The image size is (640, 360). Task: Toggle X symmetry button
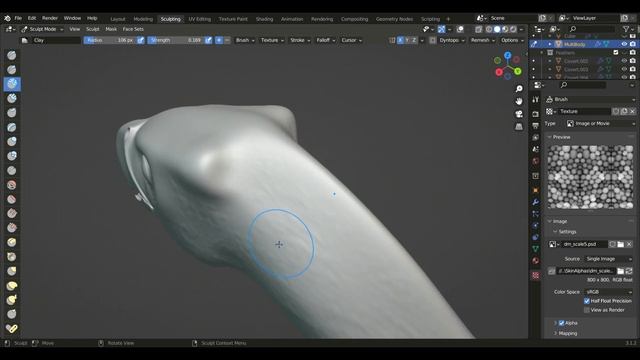[x=400, y=40]
